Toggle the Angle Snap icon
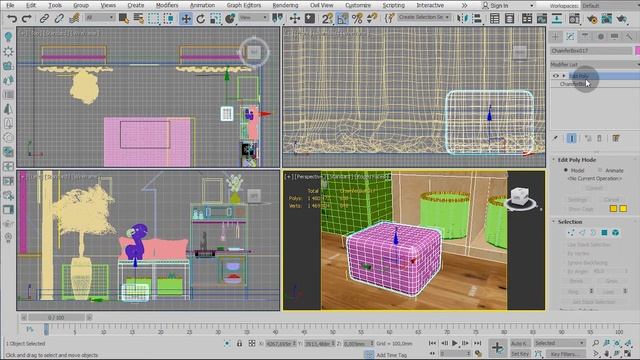This screenshot has width=640, height=360. 342,18
